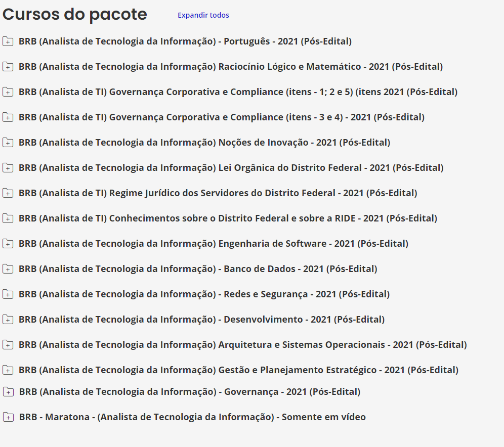The width and height of the screenshot is (504, 447).
Task: Expand the Redes e Segurança folder icon
Action: (x=8, y=294)
